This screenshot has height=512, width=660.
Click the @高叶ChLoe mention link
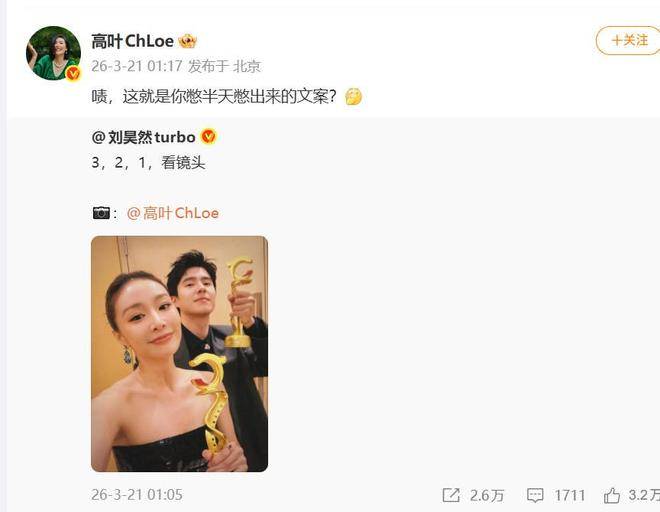click(x=173, y=213)
